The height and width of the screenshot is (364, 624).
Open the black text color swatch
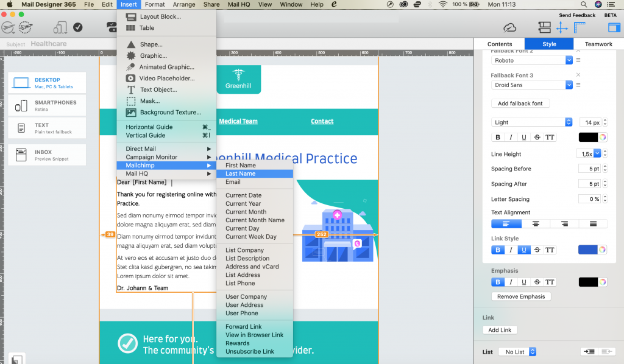tap(588, 138)
